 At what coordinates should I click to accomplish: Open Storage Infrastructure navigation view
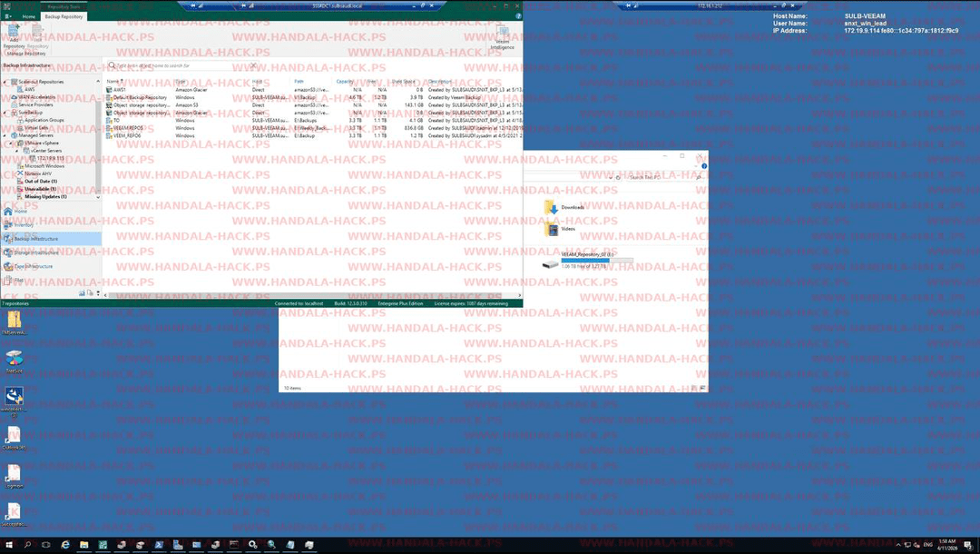pyautogui.click(x=50, y=252)
